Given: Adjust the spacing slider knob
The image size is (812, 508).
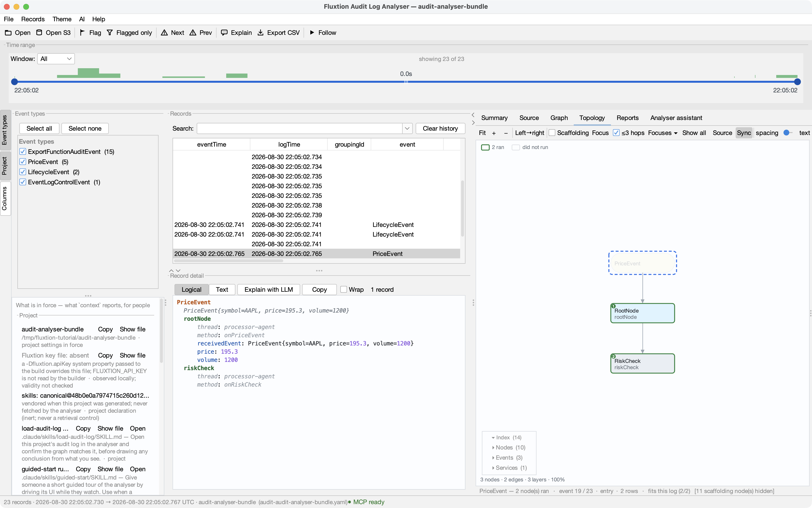Looking at the screenshot, I should [x=786, y=133].
